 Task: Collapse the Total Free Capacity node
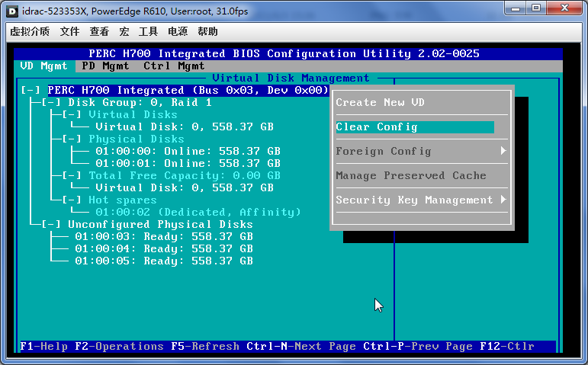click(x=72, y=176)
